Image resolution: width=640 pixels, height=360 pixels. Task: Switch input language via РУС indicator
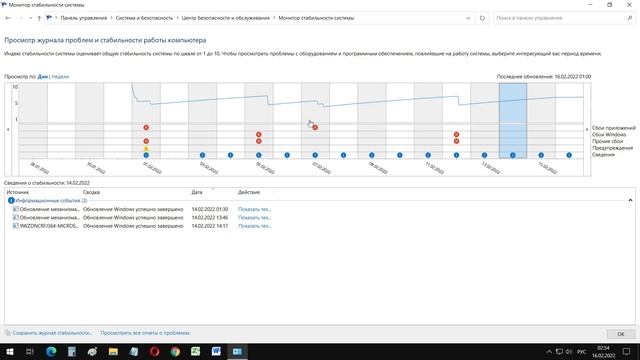pyautogui.click(x=582, y=351)
